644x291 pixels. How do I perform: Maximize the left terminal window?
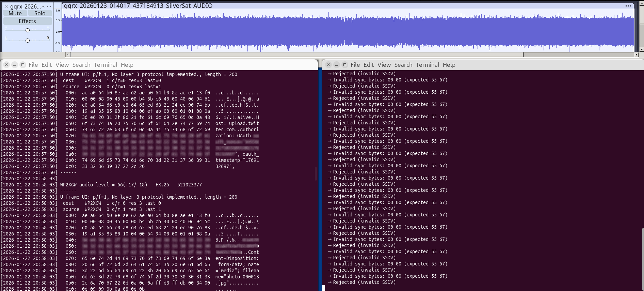23,65
